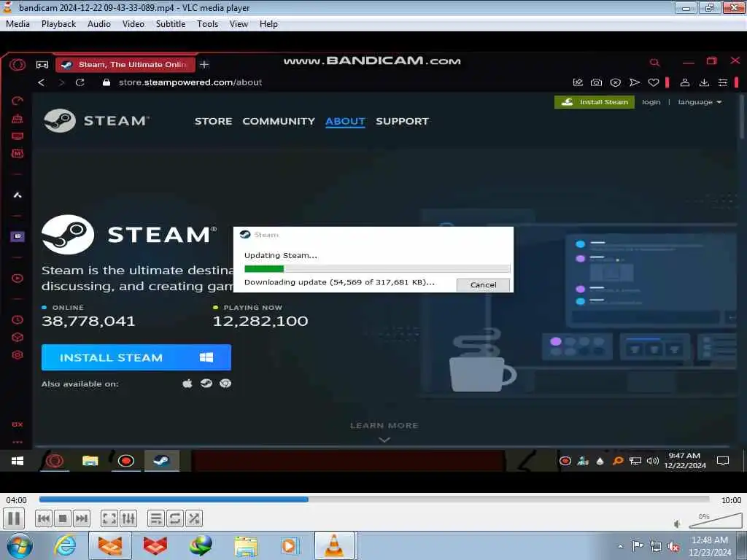The width and height of the screenshot is (747, 560).
Task: Expand the LEARN MORE chevron
Action: click(384, 440)
